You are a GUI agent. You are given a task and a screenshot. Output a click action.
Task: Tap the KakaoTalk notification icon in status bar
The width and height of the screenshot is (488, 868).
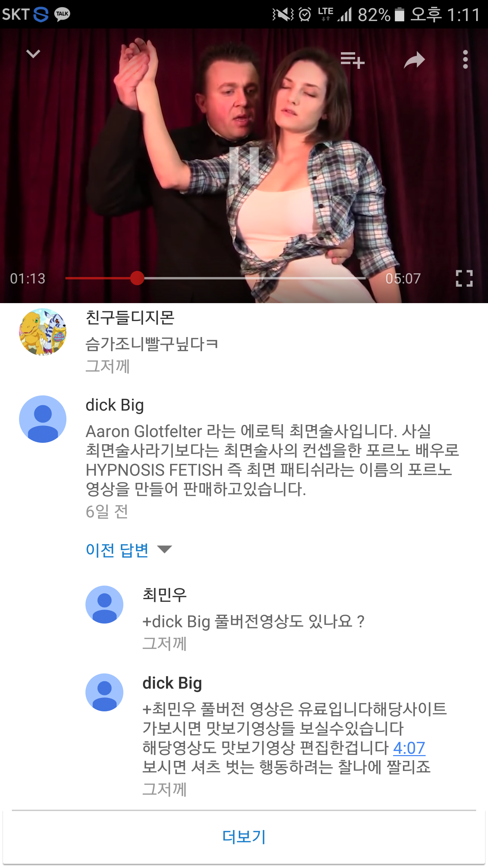tap(62, 14)
